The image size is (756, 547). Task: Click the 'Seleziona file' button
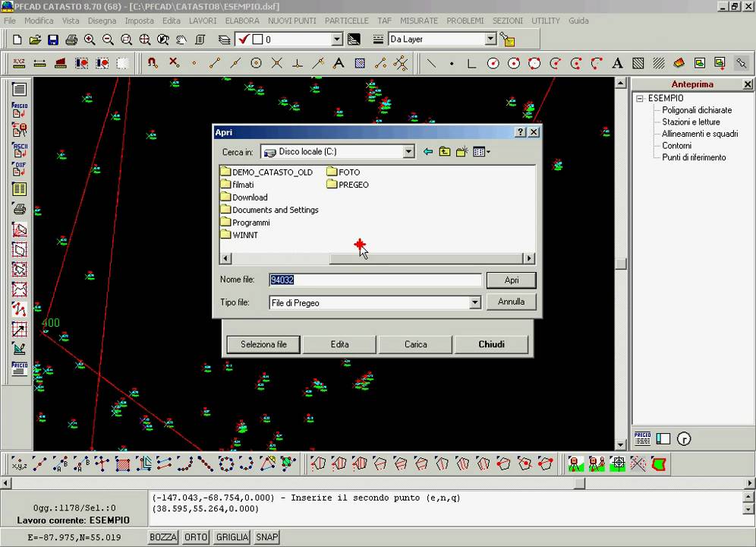pyautogui.click(x=263, y=345)
